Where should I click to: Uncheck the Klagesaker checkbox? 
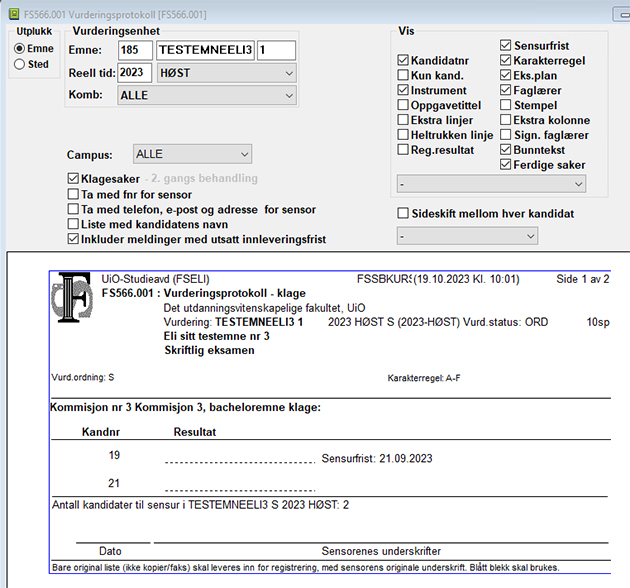pyautogui.click(x=73, y=178)
